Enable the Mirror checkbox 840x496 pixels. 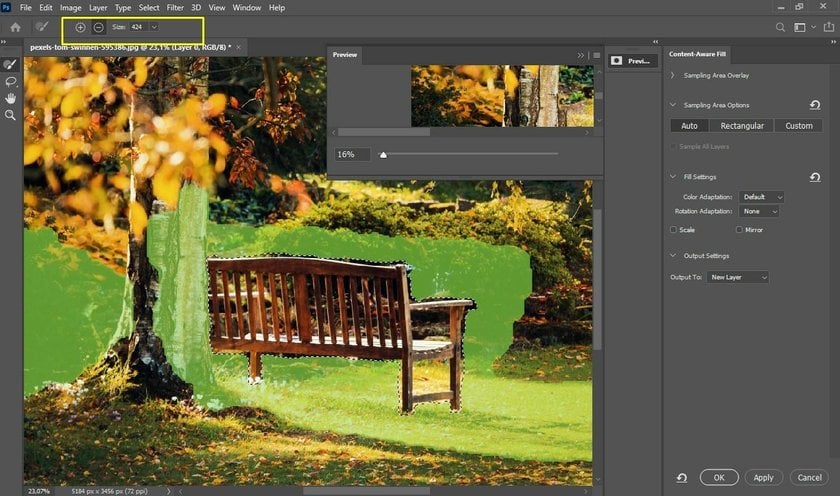739,229
